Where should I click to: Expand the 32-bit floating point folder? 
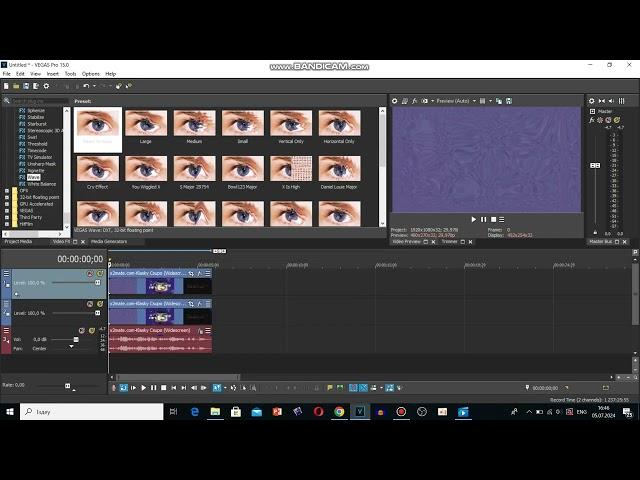tap(7, 197)
